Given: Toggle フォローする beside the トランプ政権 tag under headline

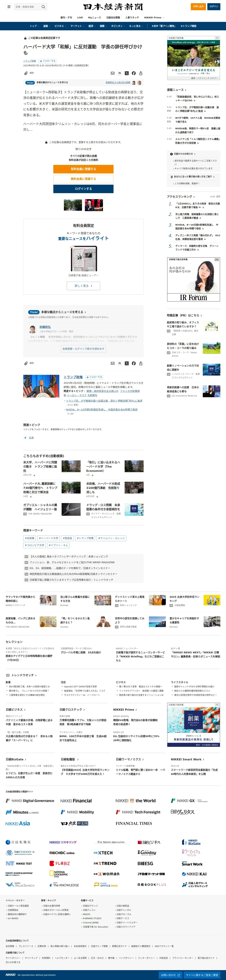Looking at the screenshot, I should click(x=48, y=61).
